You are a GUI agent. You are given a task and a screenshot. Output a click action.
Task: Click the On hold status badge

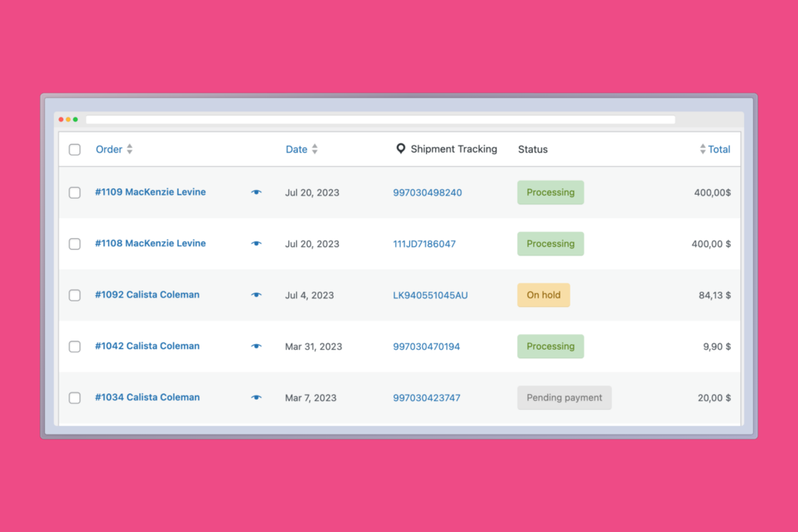pos(543,295)
